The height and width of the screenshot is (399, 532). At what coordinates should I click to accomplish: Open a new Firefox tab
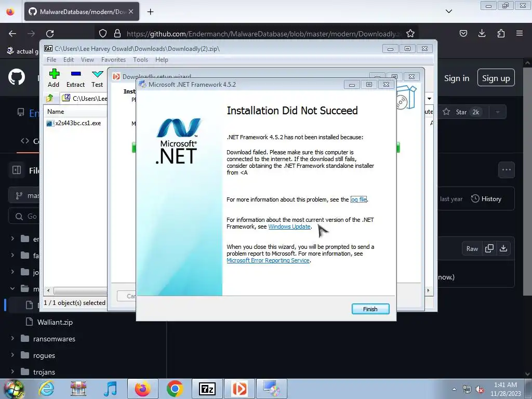click(x=150, y=12)
